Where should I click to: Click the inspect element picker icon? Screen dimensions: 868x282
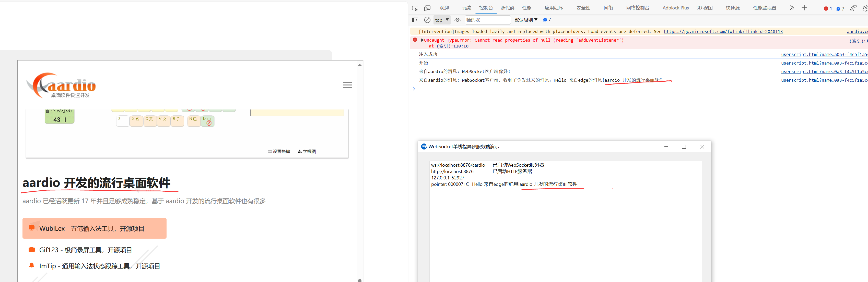click(x=415, y=8)
